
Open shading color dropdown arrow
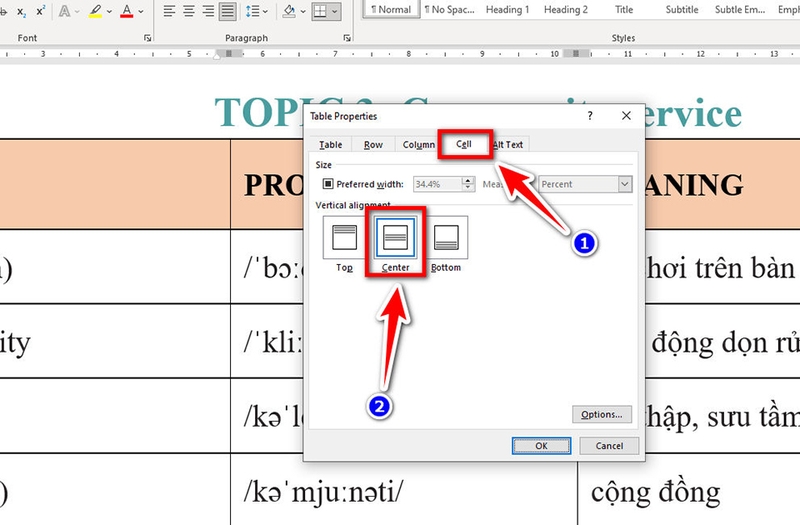(x=303, y=11)
